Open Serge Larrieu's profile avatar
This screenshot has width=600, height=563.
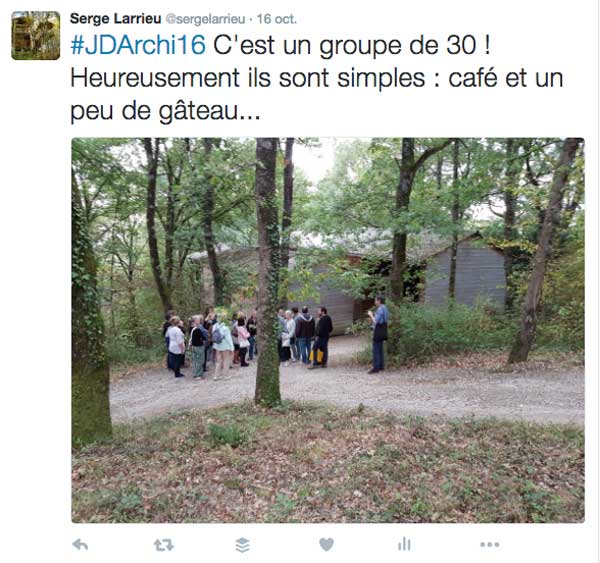[36, 36]
